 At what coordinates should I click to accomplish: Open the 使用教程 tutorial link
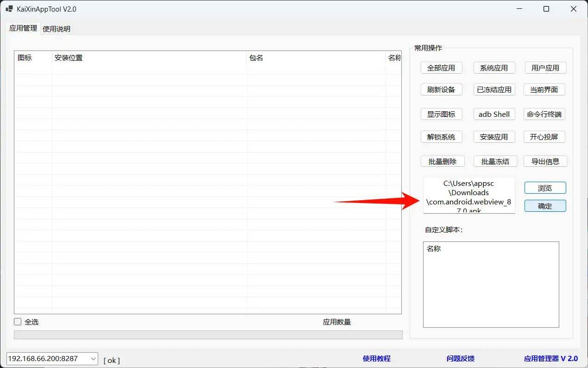point(376,358)
